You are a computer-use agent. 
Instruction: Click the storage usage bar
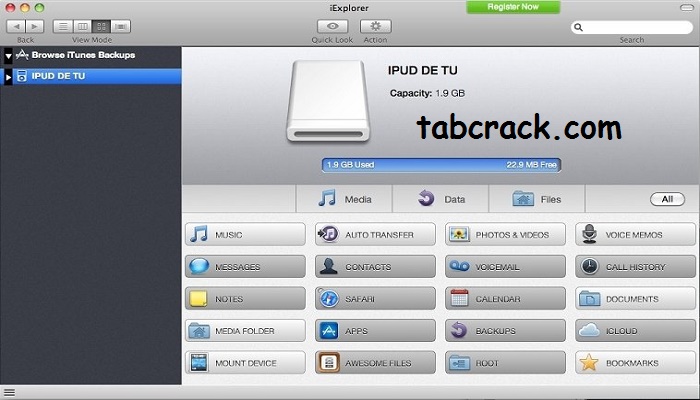point(441,165)
